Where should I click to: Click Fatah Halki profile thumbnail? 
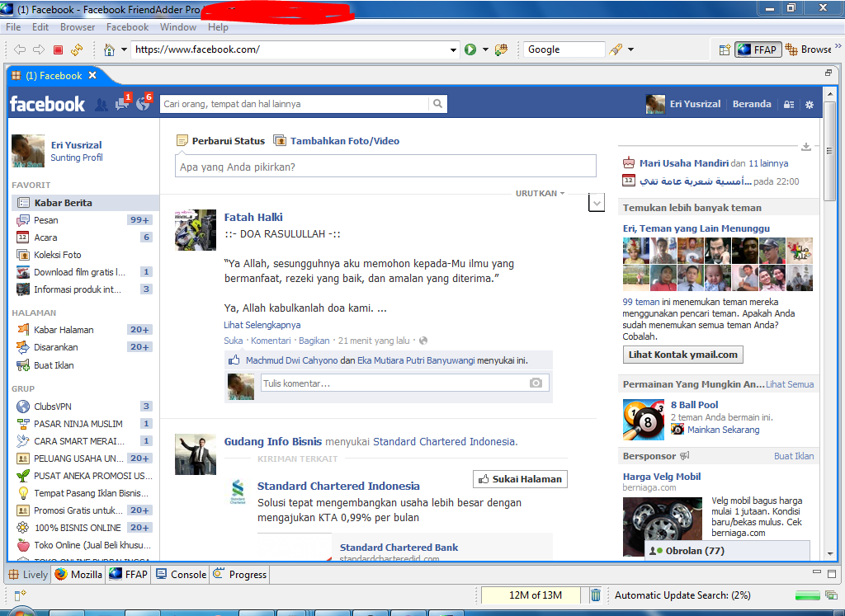196,230
